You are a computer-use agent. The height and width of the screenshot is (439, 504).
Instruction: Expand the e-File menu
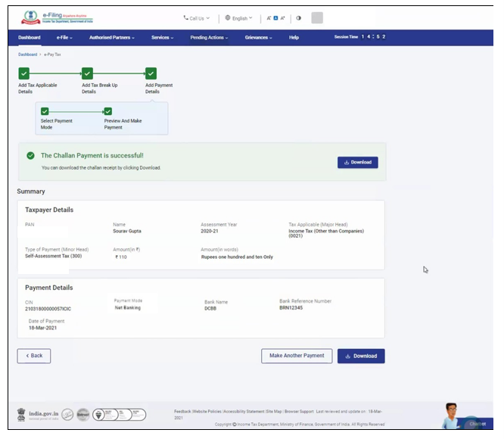(64, 37)
